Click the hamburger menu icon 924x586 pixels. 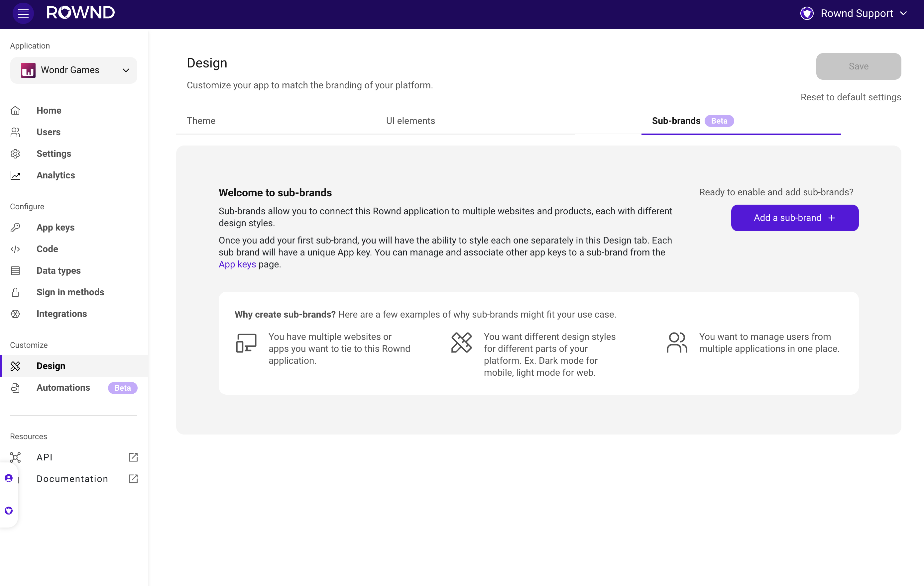(x=23, y=13)
